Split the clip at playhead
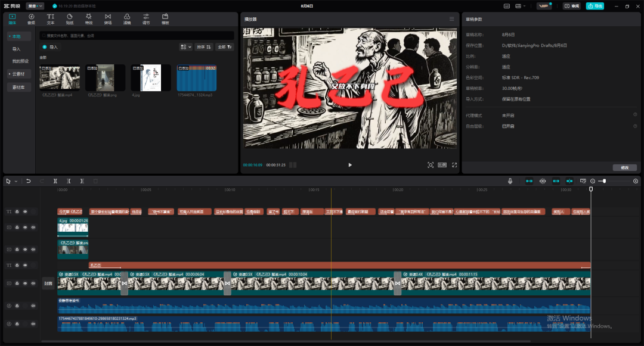This screenshot has height=346, width=644. click(55, 181)
